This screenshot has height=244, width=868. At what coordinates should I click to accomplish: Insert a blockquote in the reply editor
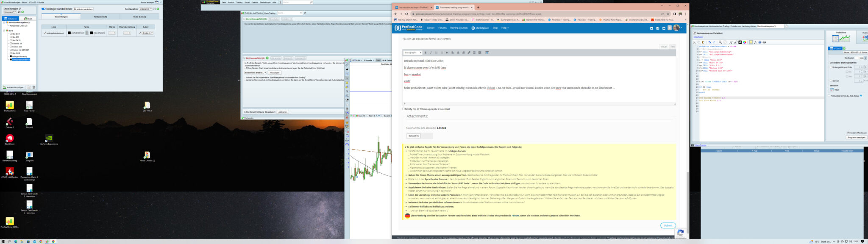[447, 53]
